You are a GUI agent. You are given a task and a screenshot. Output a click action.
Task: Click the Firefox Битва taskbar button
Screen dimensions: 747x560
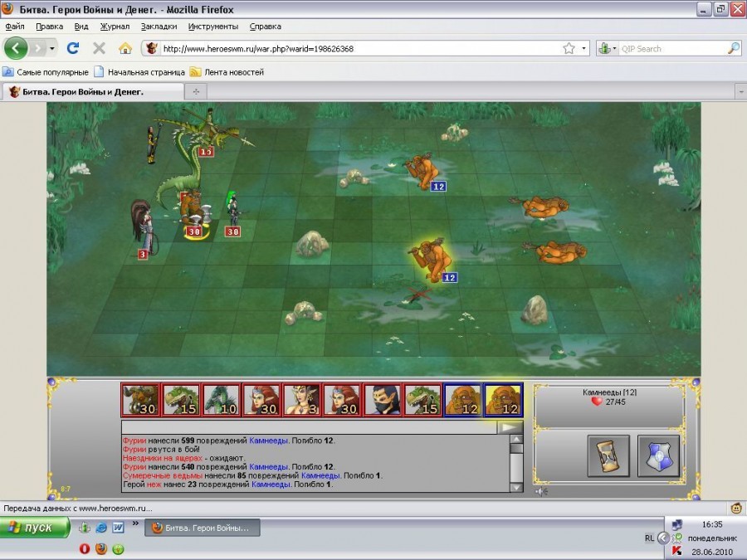pos(203,528)
